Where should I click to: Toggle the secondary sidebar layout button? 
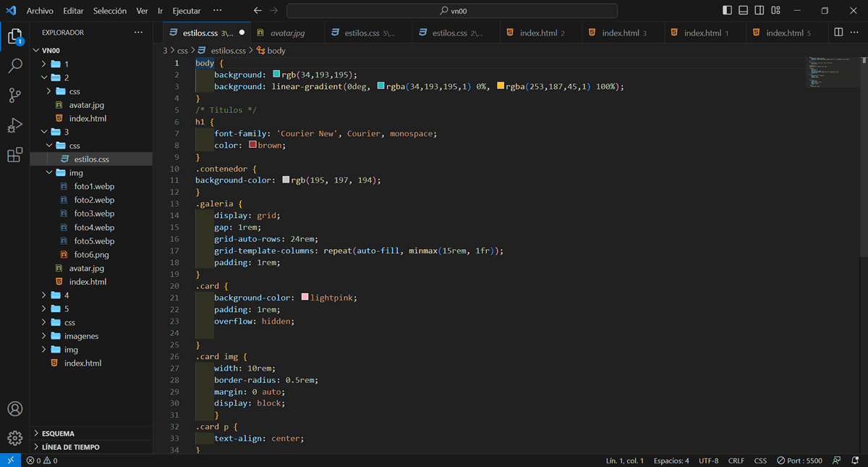pyautogui.click(x=759, y=11)
